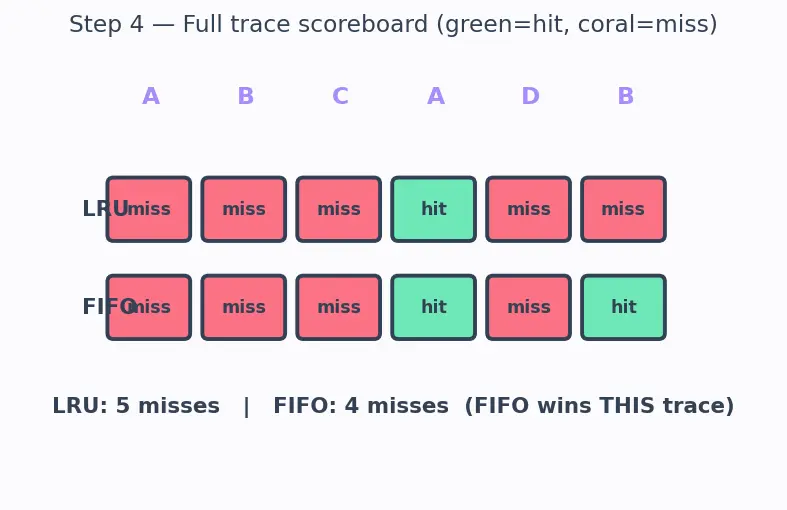The image size is (787, 510).
Task: Select the second A trace label
Action: click(x=436, y=96)
